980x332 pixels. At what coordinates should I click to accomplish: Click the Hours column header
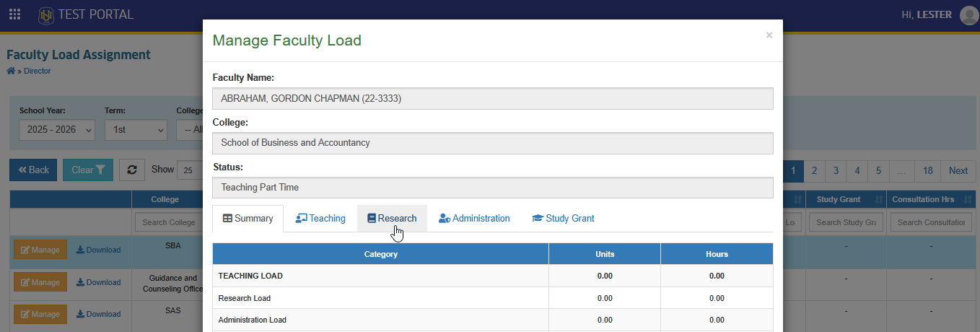pos(717,254)
